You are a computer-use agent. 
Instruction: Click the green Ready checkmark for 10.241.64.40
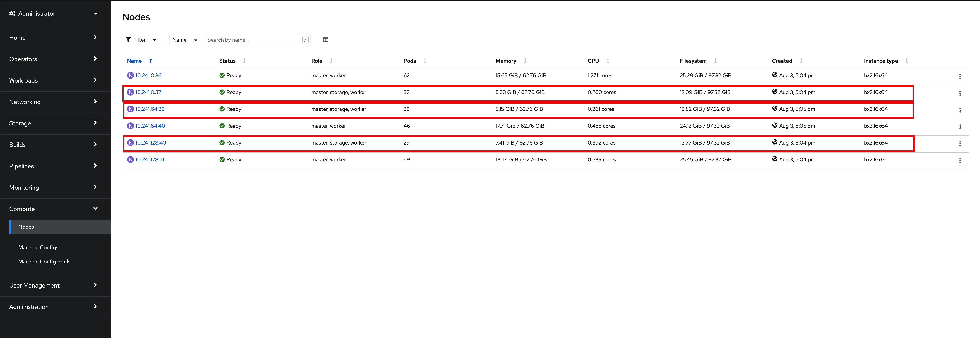click(222, 126)
